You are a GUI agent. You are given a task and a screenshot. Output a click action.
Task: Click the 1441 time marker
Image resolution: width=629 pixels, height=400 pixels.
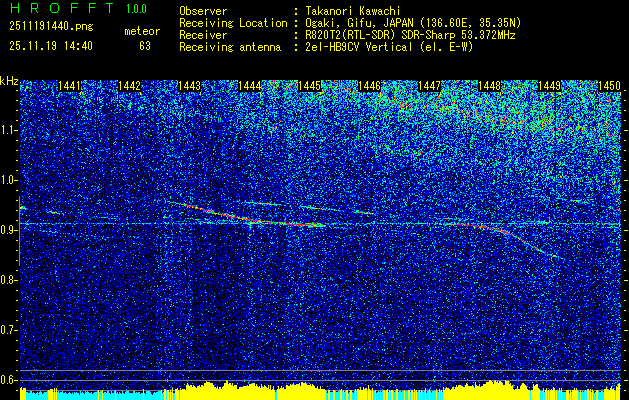(x=70, y=87)
